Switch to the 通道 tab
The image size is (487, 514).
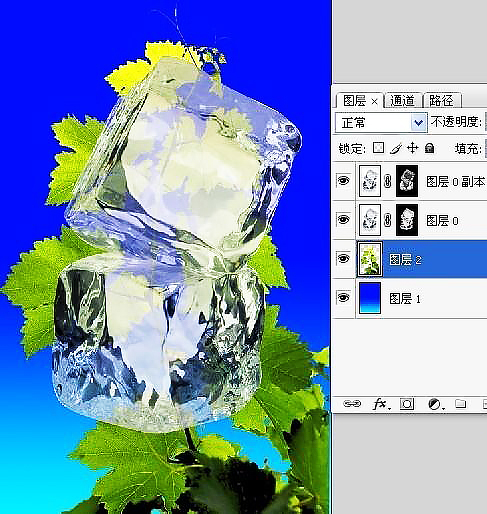pos(402,100)
